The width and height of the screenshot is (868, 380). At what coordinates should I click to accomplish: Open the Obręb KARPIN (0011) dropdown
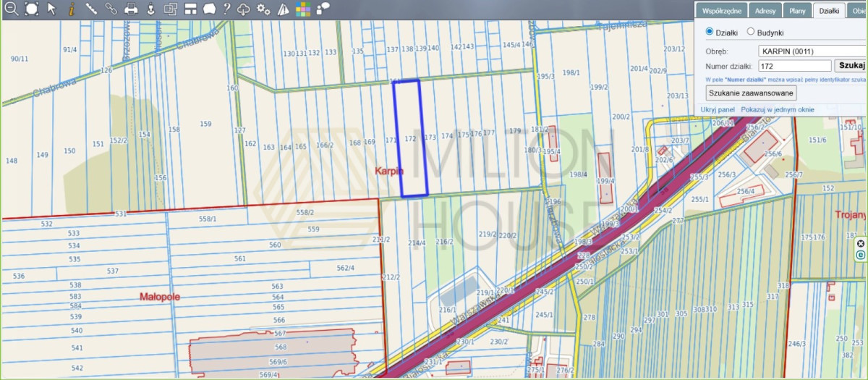pos(812,51)
